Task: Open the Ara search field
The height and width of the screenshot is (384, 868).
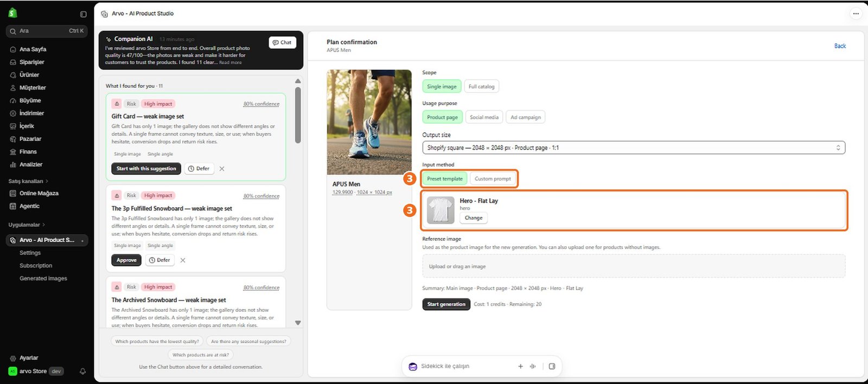Action: pos(47,31)
